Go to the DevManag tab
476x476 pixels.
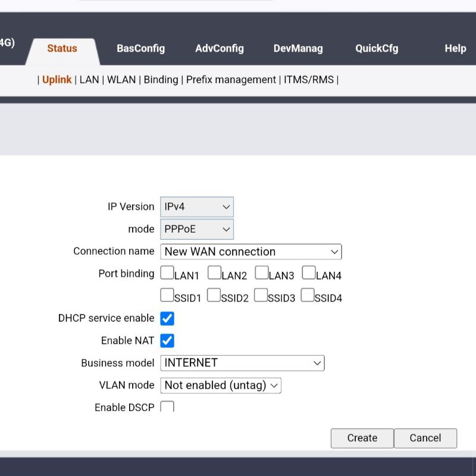(298, 49)
